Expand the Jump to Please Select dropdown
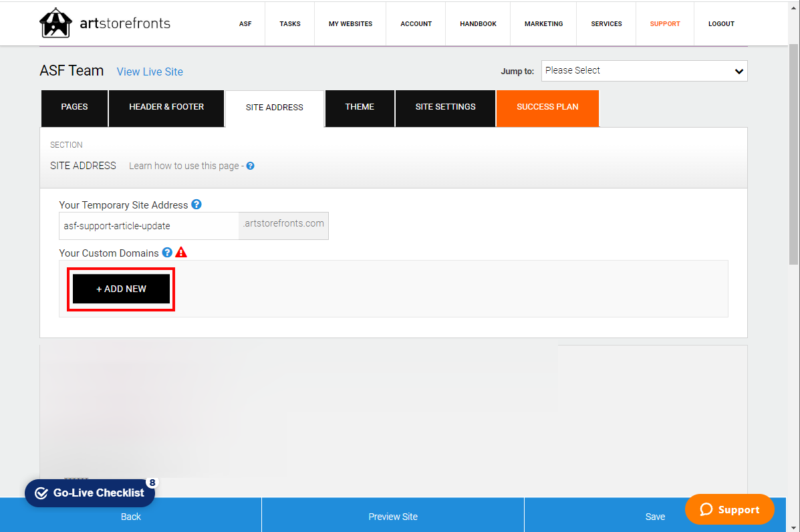The image size is (800, 532). click(x=644, y=71)
